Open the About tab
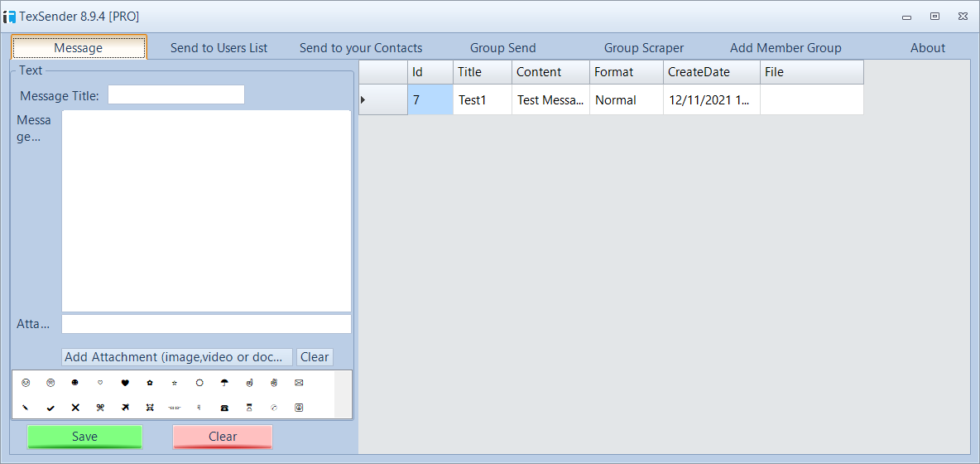 click(x=928, y=47)
